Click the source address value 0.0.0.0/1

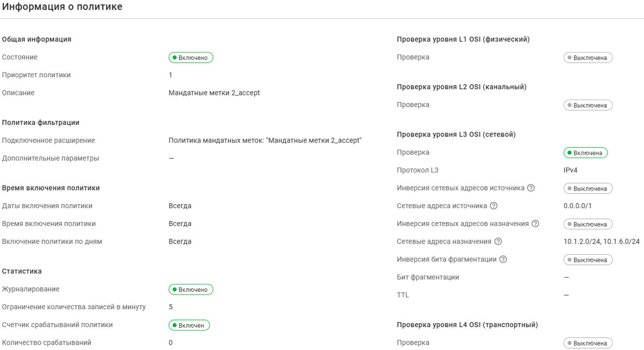[577, 206]
